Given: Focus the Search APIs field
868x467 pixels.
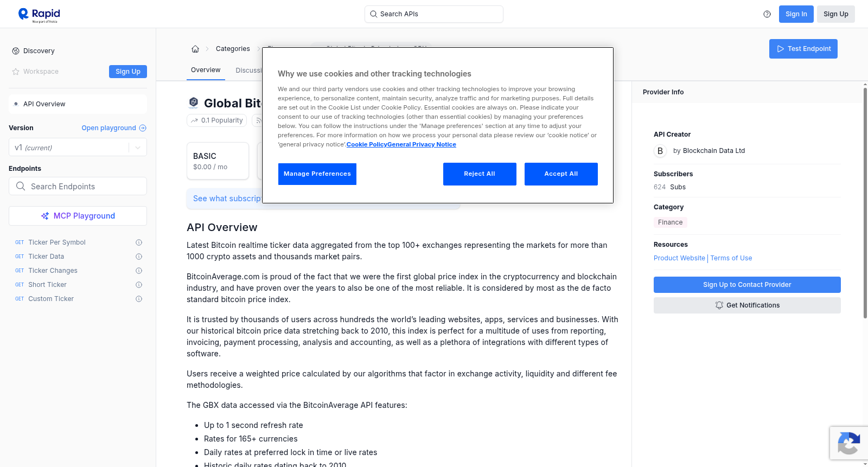Looking at the screenshot, I should pyautogui.click(x=434, y=14).
